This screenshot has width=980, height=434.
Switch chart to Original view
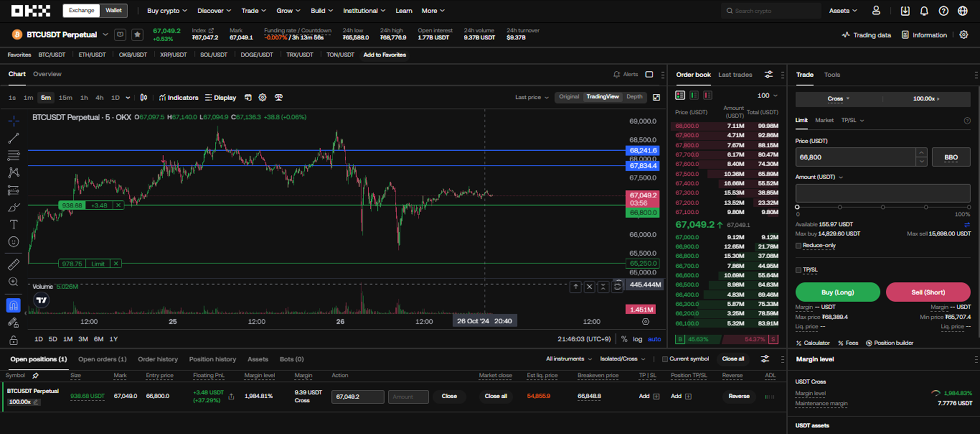(569, 97)
